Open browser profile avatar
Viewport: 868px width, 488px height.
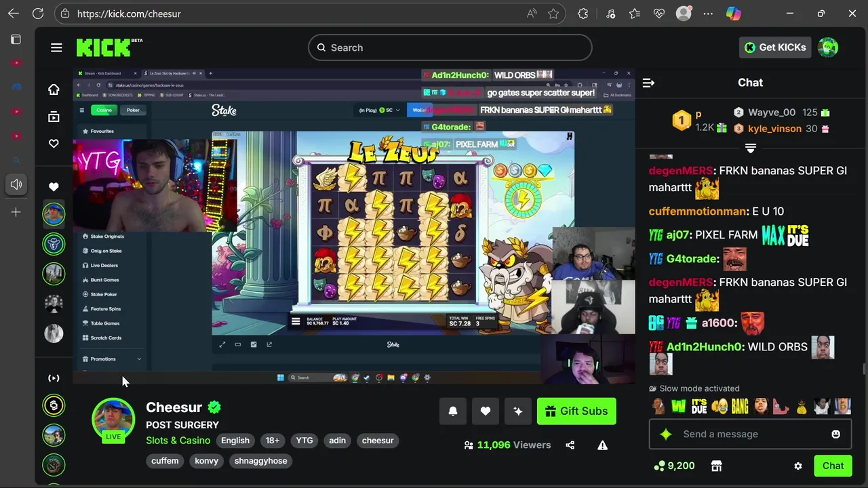[x=684, y=14]
